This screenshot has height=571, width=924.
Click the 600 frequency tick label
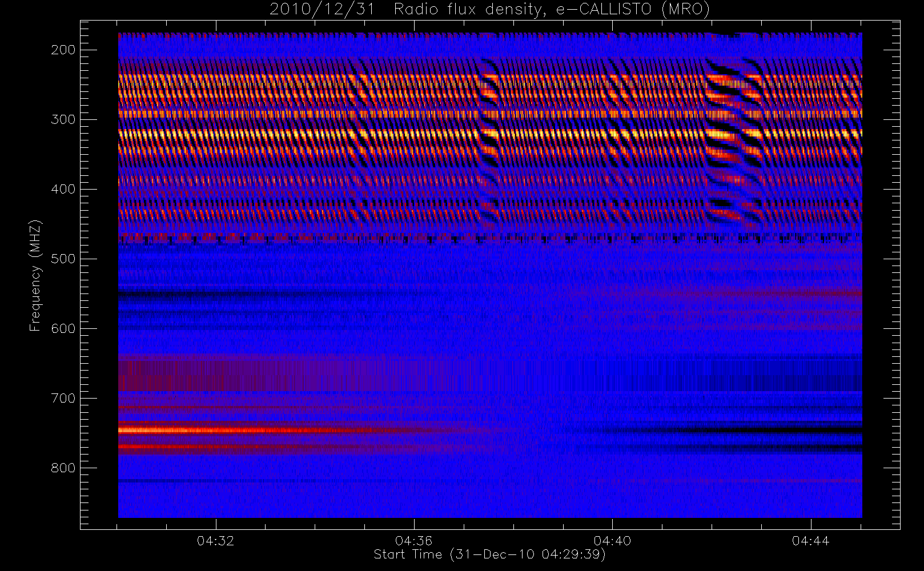(63, 328)
